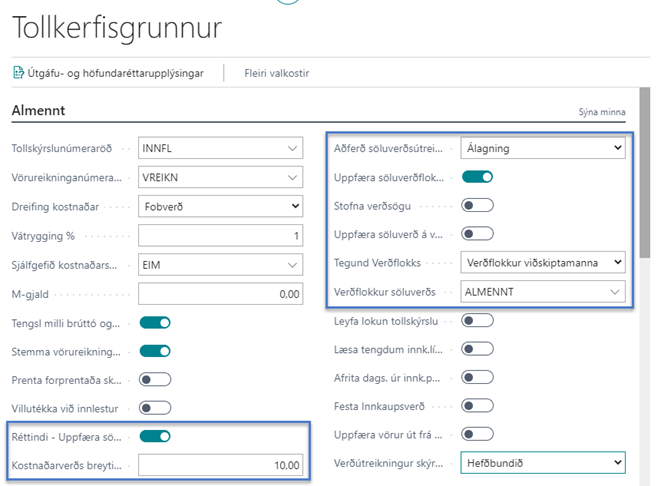The height and width of the screenshot is (486, 661).
Task: Enable the Prenta forprentaða toggle
Action: (155, 379)
